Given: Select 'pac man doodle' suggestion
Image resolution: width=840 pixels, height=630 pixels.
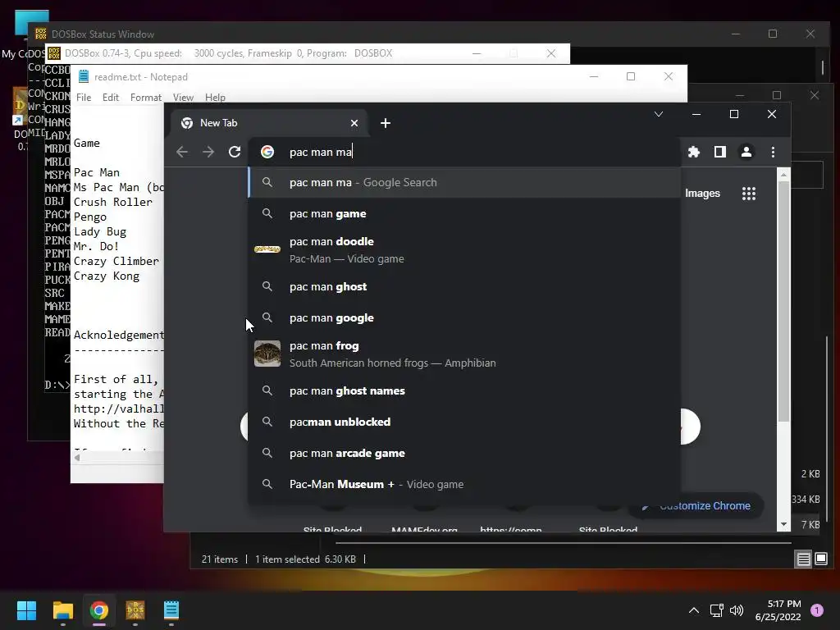Looking at the screenshot, I should (x=464, y=250).
